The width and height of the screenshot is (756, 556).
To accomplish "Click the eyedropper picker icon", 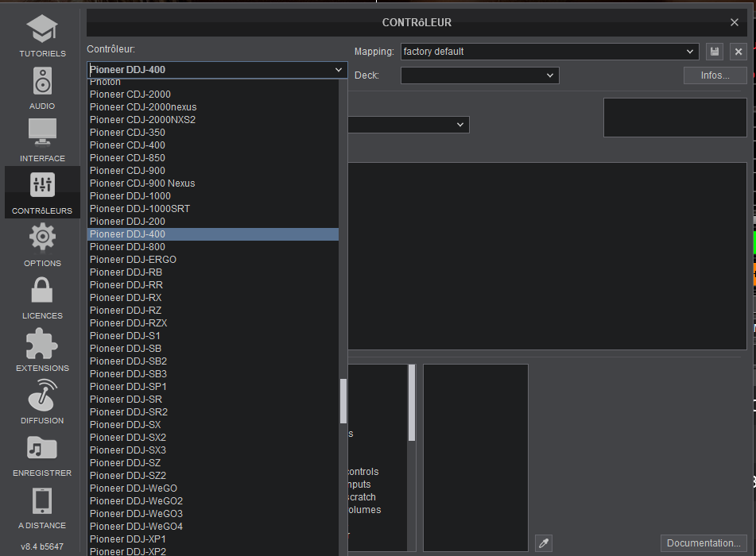I will 544,543.
